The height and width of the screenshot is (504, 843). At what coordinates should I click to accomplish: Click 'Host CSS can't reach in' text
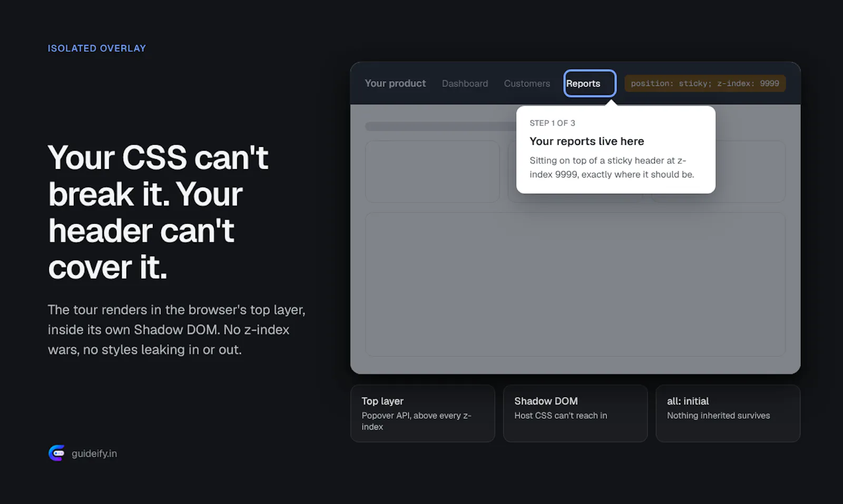tap(561, 416)
